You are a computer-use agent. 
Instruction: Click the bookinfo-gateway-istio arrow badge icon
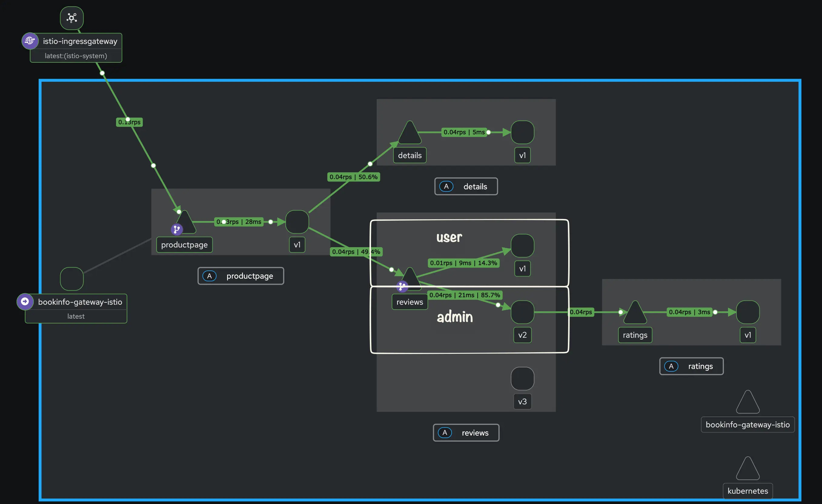click(25, 302)
